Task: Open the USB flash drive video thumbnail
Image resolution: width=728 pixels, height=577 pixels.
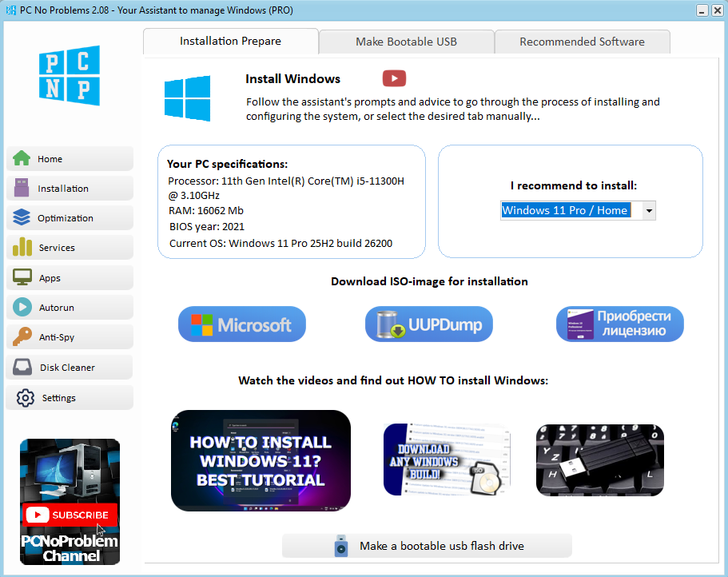Action: coord(600,460)
